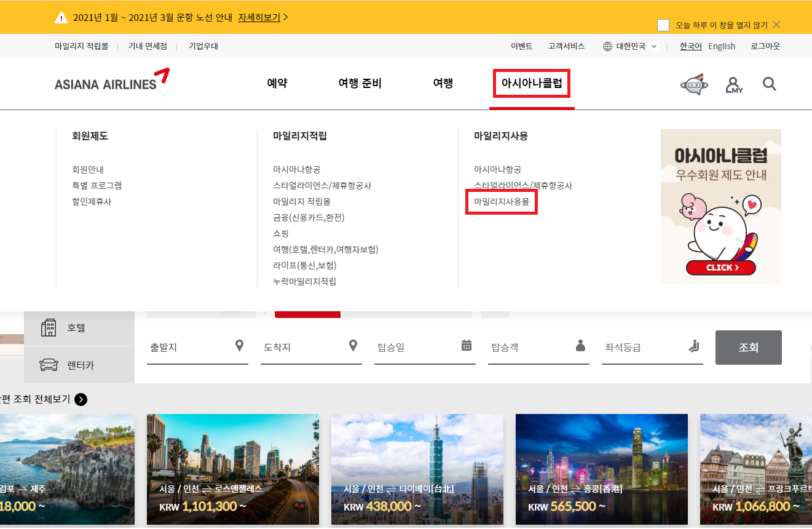Open 기내 면세점 link

click(x=148, y=46)
